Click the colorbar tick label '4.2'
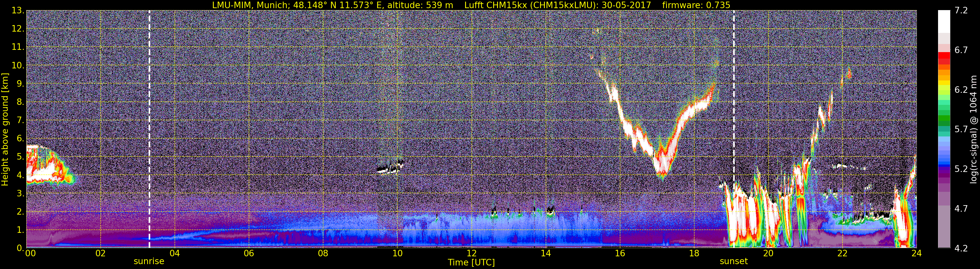The image size is (980, 269). coord(961,248)
